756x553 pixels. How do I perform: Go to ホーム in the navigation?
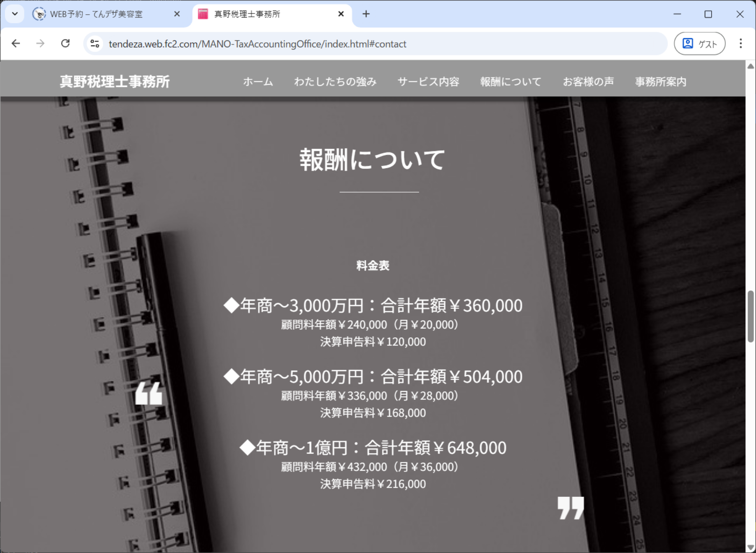click(258, 82)
